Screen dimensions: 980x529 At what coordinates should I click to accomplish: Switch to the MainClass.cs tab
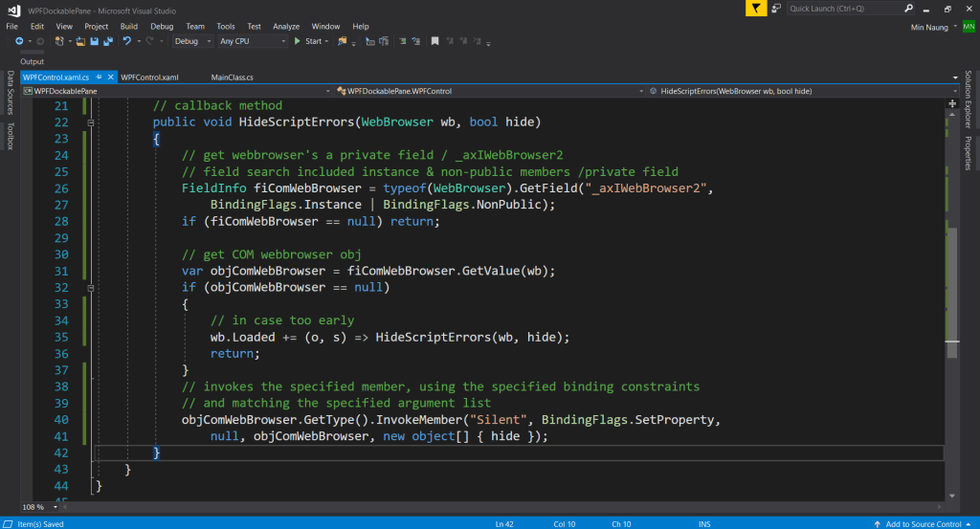point(233,77)
